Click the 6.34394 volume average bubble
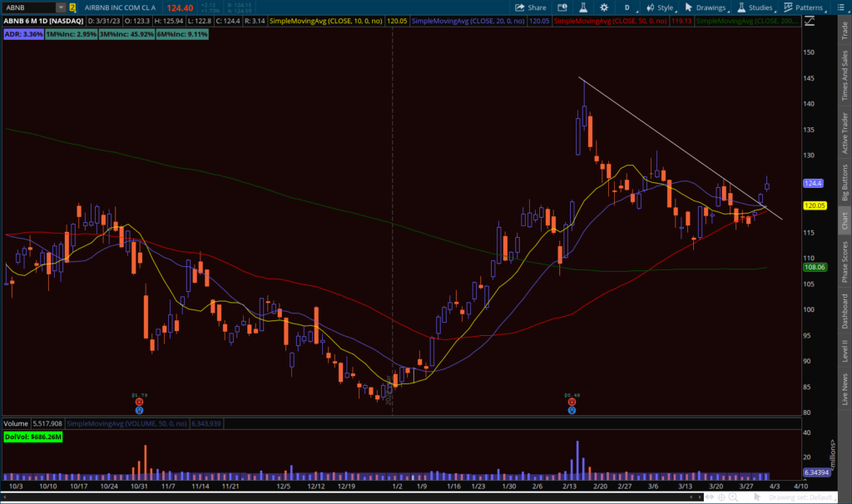This screenshot has height=504, width=852. (816, 472)
